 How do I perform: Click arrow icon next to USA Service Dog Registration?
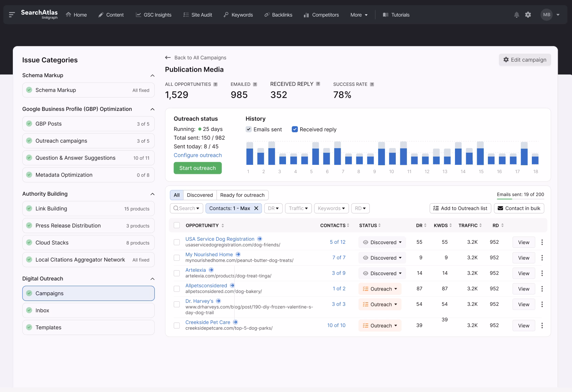coord(260,239)
